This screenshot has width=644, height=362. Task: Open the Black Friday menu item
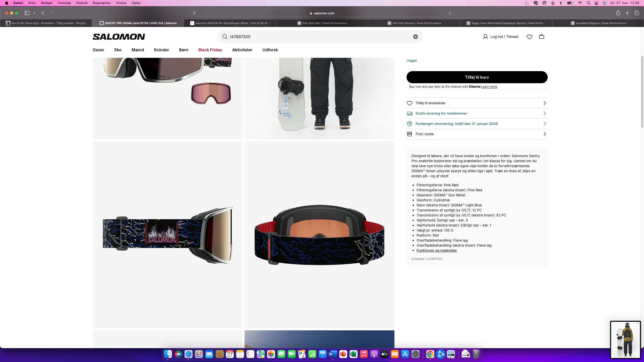point(210,50)
